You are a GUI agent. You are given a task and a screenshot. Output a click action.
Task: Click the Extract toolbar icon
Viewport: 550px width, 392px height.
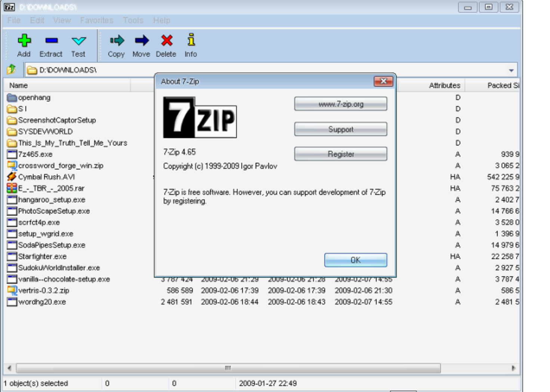pyautogui.click(x=51, y=40)
